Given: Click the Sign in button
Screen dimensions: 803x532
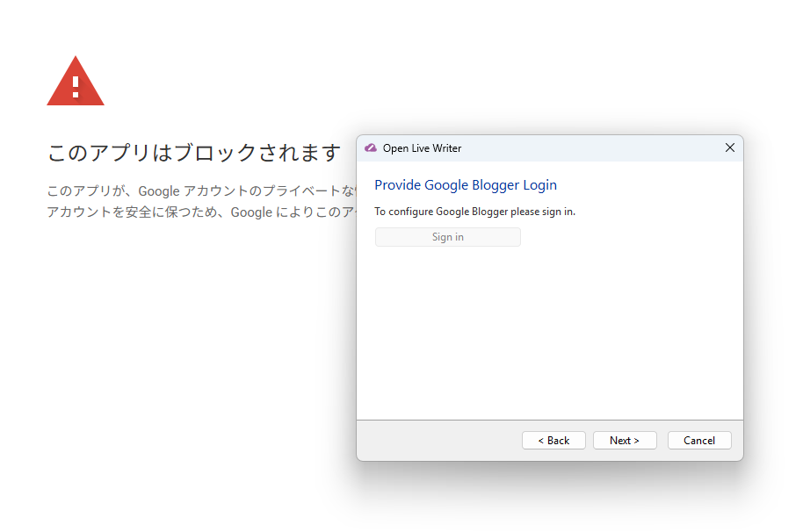Looking at the screenshot, I should (x=447, y=237).
